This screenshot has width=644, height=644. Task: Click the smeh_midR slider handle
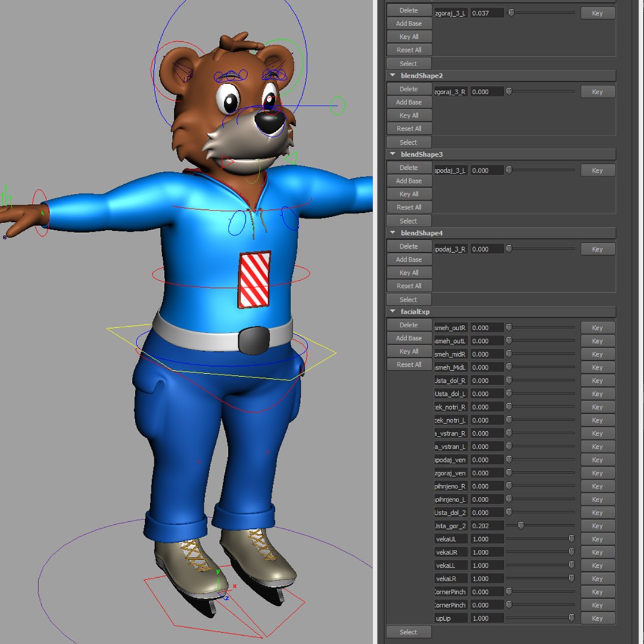point(509,354)
